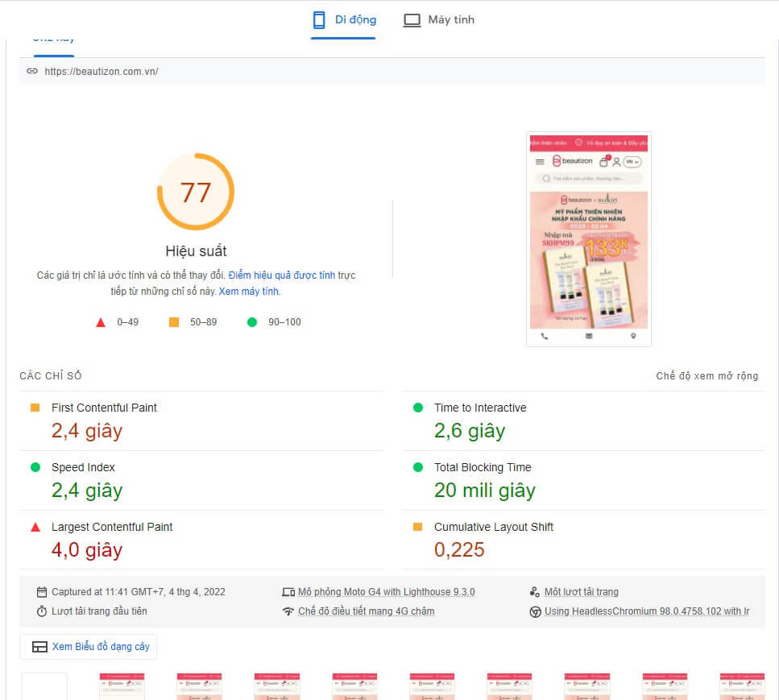Viewport: 779px width, 700px height.
Task: Switch to the Máy tính tab
Action: 450,20
